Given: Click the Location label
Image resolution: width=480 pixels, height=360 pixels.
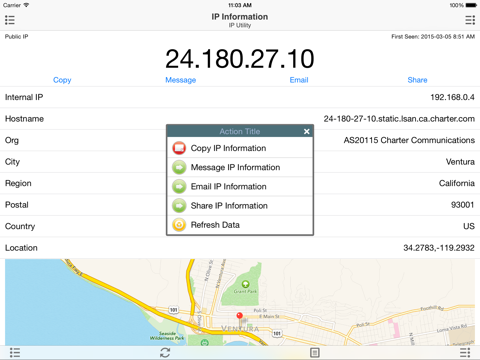Looking at the screenshot, I should pos(21,248).
